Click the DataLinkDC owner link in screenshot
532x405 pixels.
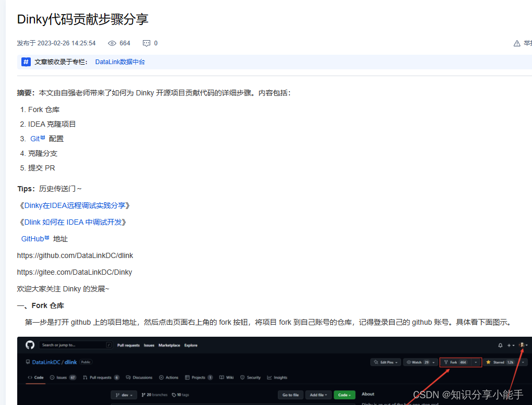pos(46,362)
